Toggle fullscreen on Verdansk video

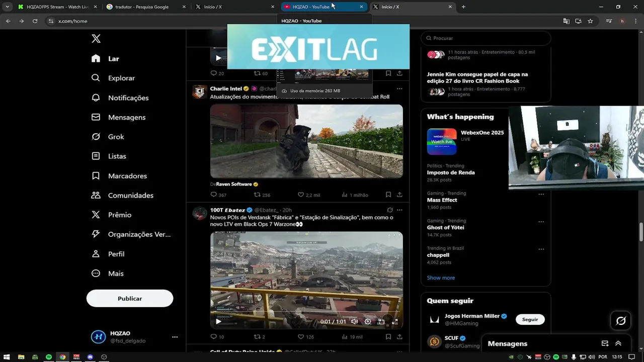pyautogui.click(x=395, y=321)
